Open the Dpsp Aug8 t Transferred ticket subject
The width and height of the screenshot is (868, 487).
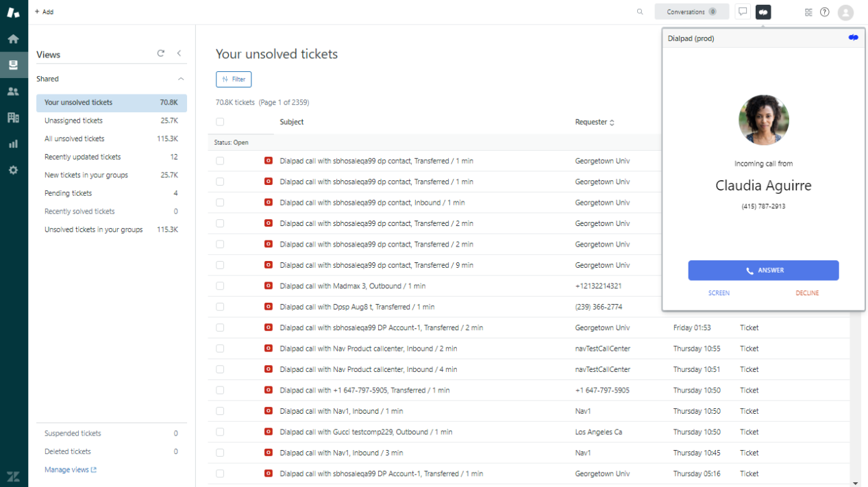pyautogui.click(x=357, y=307)
